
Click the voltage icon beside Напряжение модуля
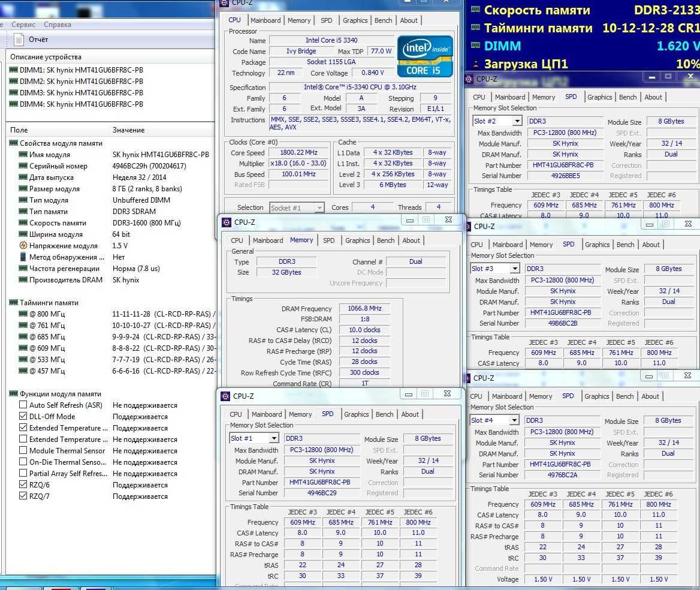[23, 245]
